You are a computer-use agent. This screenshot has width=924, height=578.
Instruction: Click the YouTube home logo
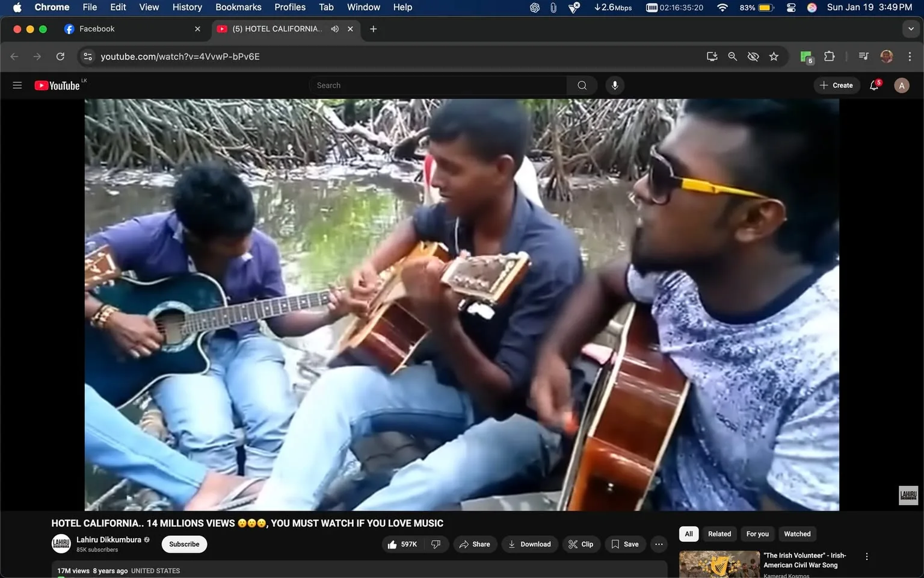click(x=56, y=85)
